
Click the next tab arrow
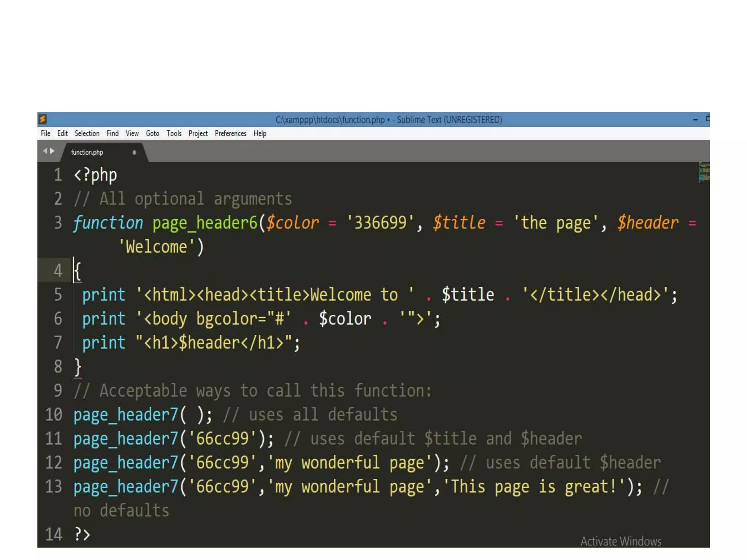click(x=52, y=151)
